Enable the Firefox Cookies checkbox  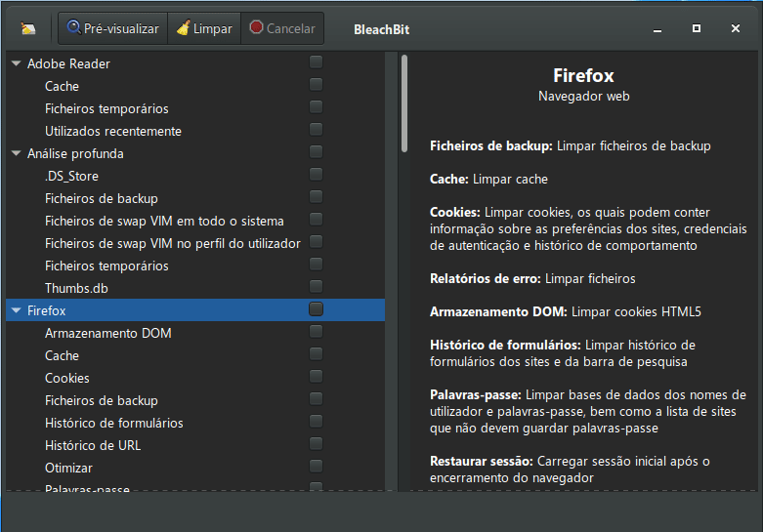(x=316, y=377)
